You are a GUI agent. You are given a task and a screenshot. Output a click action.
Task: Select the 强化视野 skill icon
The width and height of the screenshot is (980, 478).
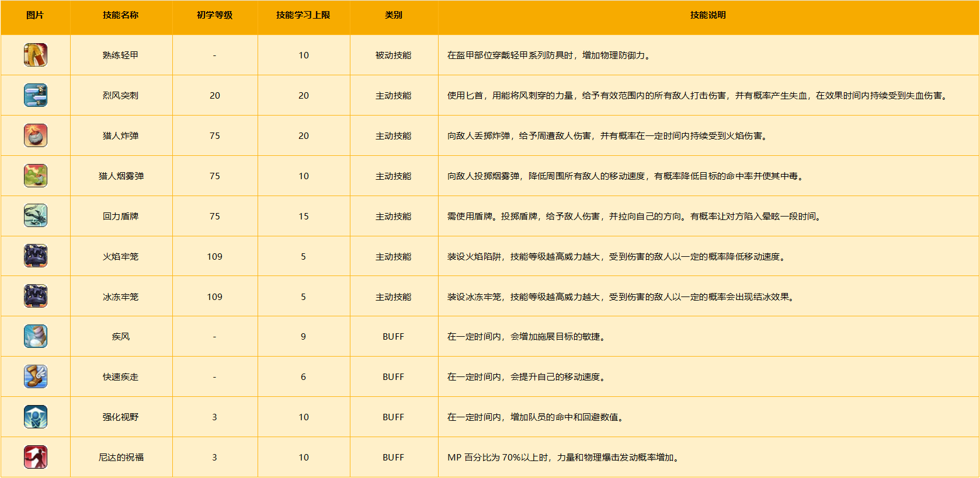pos(36,417)
